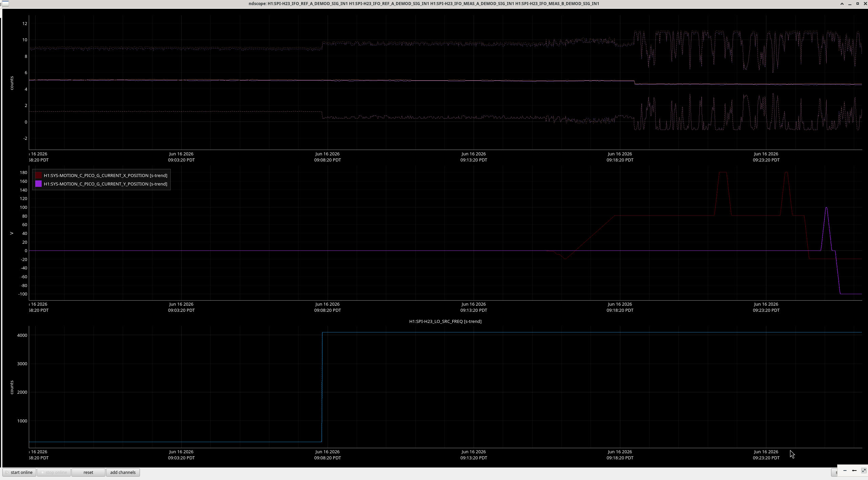Click the stop online button
Viewport: 868px width, 480px height.
click(x=54, y=472)
